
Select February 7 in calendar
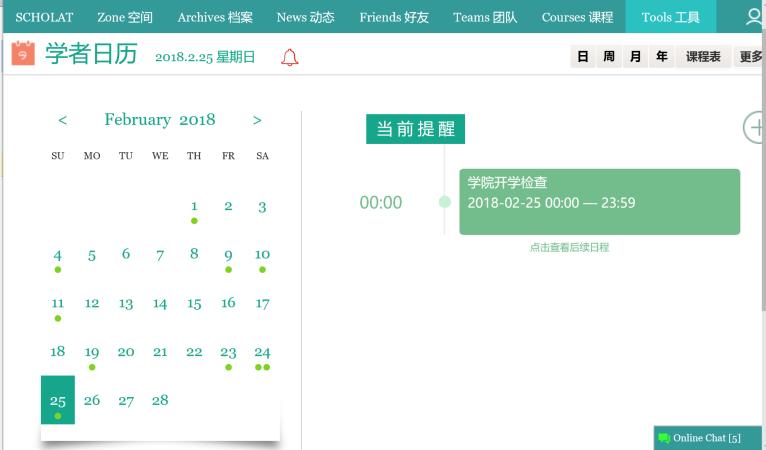tap(160, 256)
